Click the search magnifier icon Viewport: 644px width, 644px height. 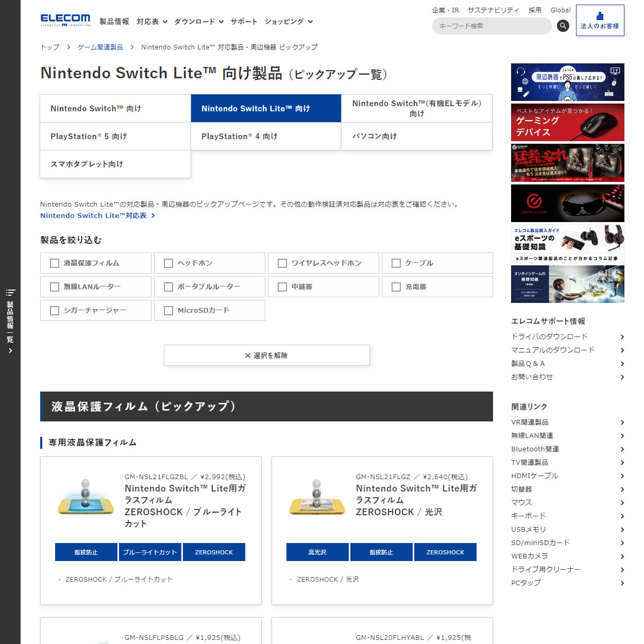point(563,26)
